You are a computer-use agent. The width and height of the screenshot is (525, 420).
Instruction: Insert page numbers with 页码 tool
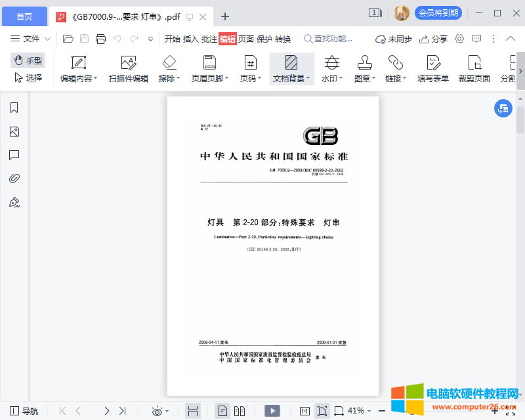coord(250,68)
